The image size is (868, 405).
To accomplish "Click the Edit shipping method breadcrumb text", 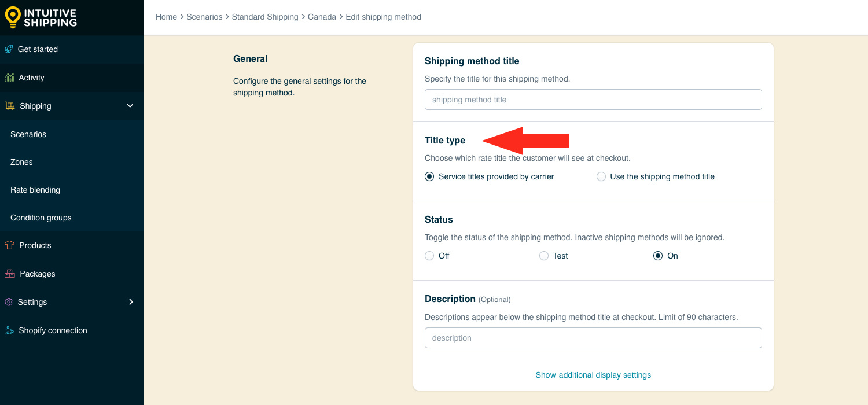I will (383, 17).
